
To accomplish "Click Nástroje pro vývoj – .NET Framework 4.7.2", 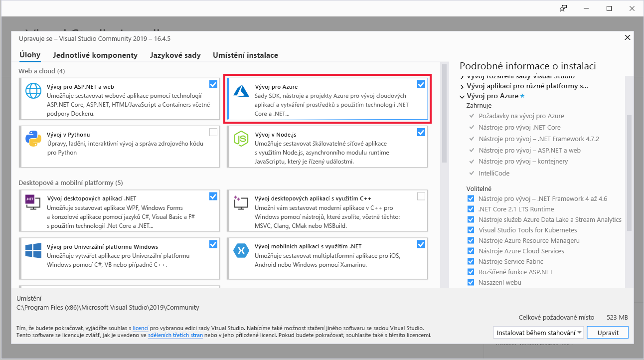I will [539, 139].
